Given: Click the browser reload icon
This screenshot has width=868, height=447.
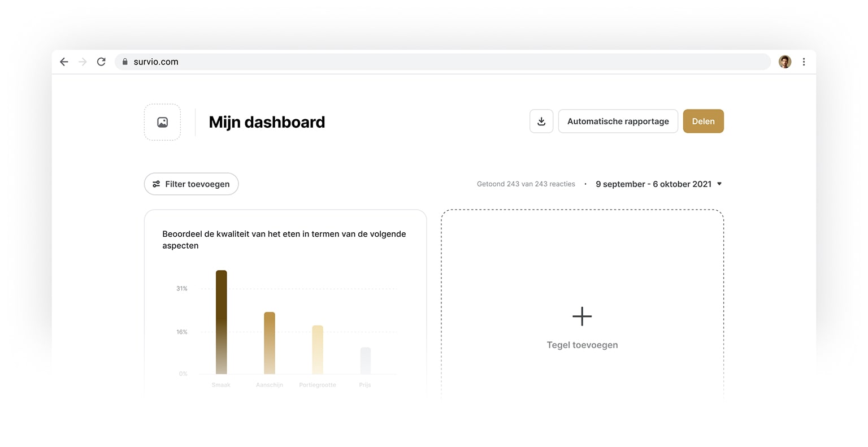Looking at the screenshot, I should pos(101,62).
